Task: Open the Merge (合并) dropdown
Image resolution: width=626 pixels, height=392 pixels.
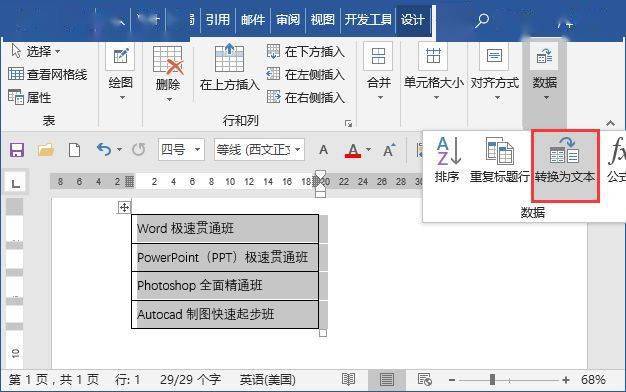Action: coord(378,73)
